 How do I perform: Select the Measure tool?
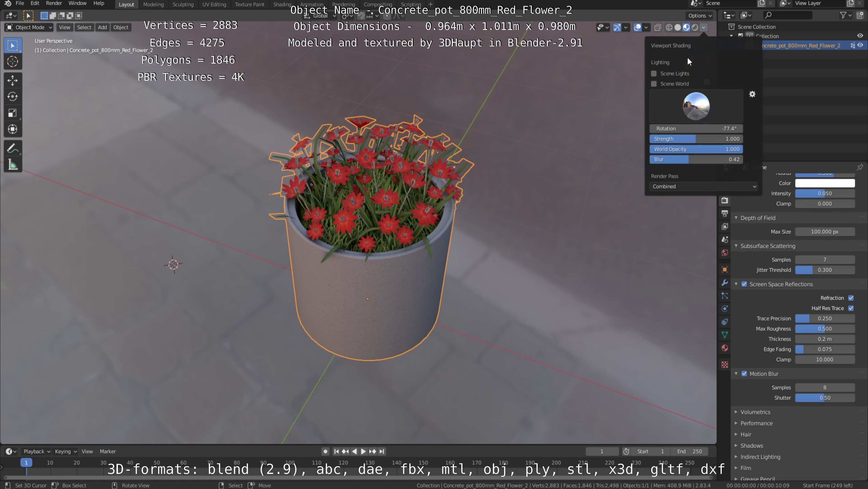point(13,165)
